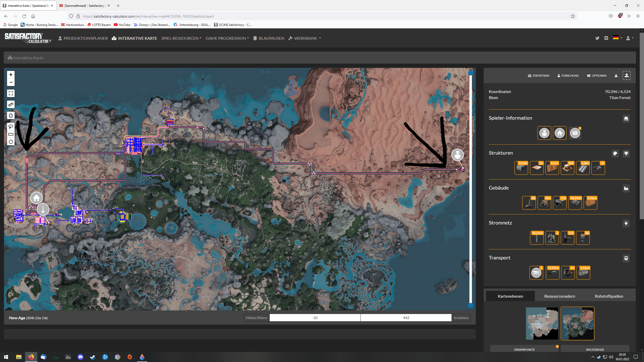Select the game layer map thumbnail

coord(542,323)
